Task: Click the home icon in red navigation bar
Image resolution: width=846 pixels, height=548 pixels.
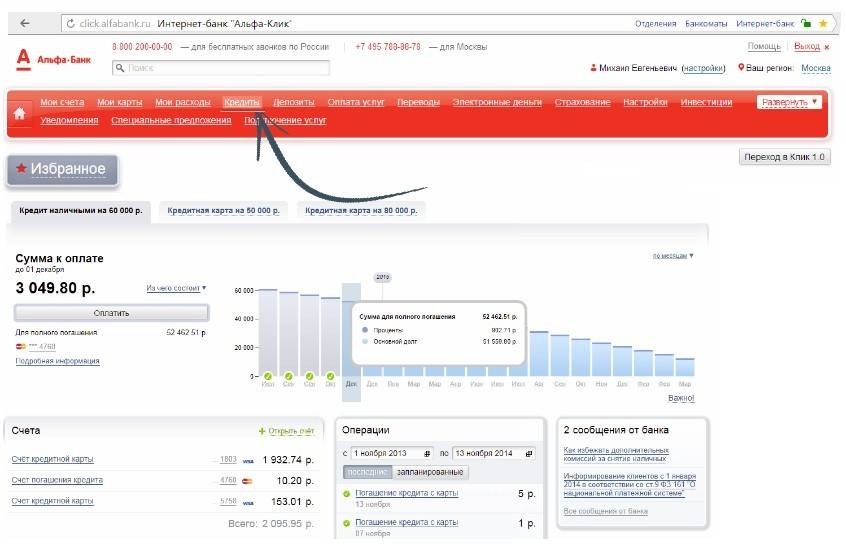Action: [19, 112]
